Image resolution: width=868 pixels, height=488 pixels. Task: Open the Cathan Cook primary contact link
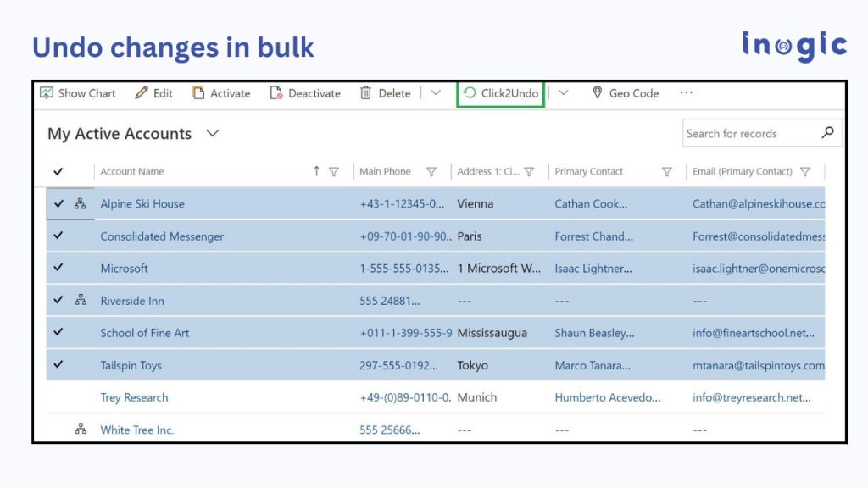[x=591, y=203]
